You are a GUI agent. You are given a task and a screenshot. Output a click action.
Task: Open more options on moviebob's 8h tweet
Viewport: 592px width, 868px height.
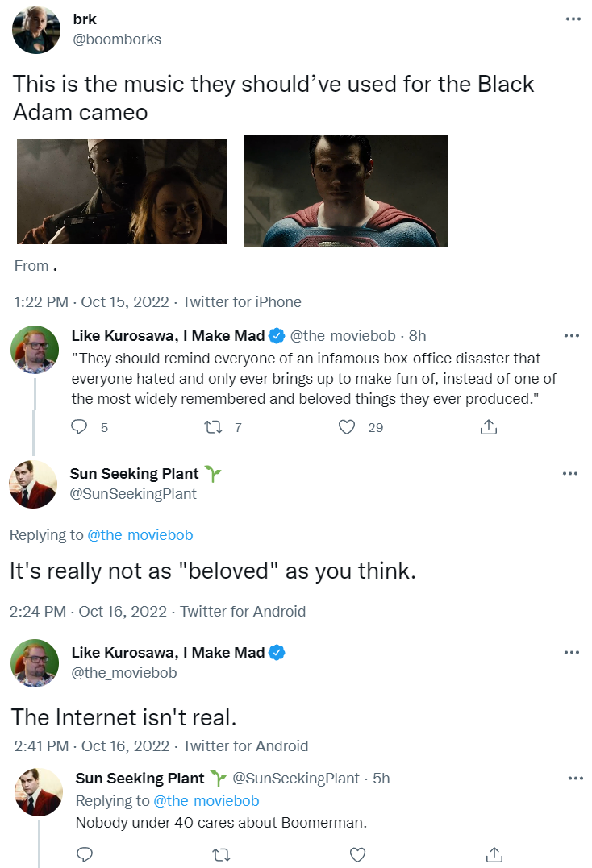click(x=572, y=335)
